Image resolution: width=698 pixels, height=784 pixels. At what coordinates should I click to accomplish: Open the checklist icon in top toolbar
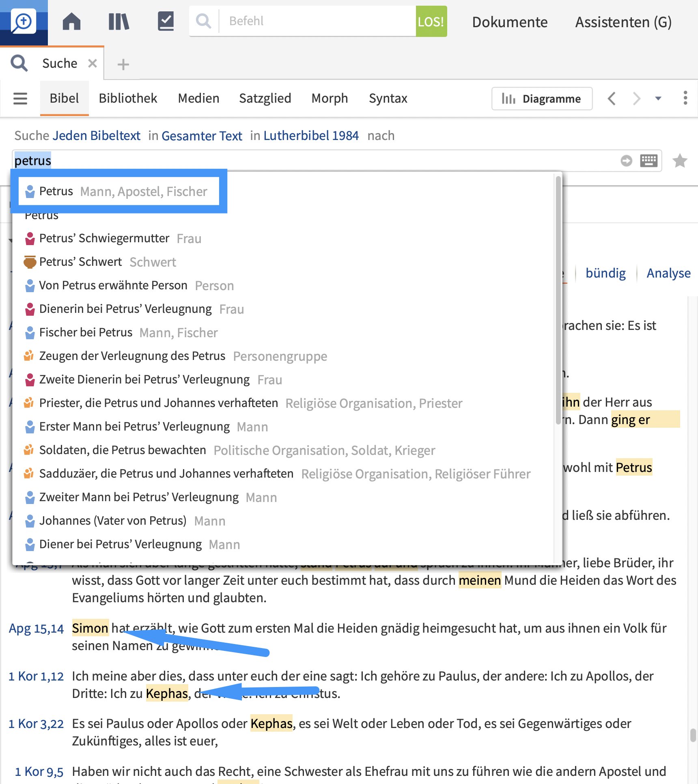pos(166,21)
